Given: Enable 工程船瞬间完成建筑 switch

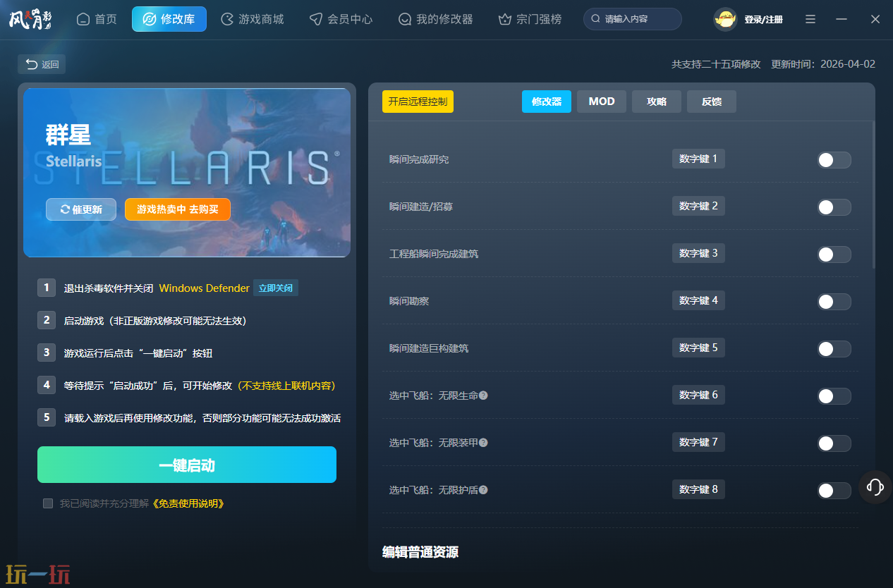Looking at the screenshot, I should click(x=834, y=255).
